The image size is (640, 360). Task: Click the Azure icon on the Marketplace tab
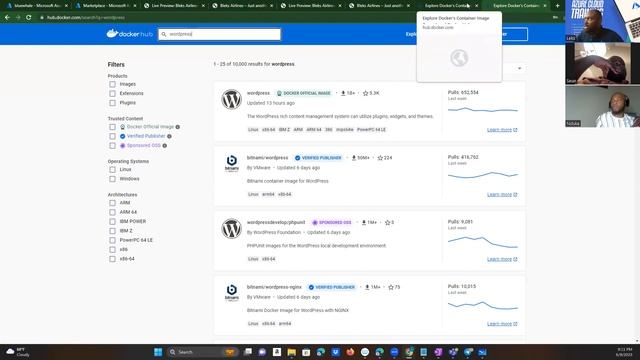click(x=78, y=6)
